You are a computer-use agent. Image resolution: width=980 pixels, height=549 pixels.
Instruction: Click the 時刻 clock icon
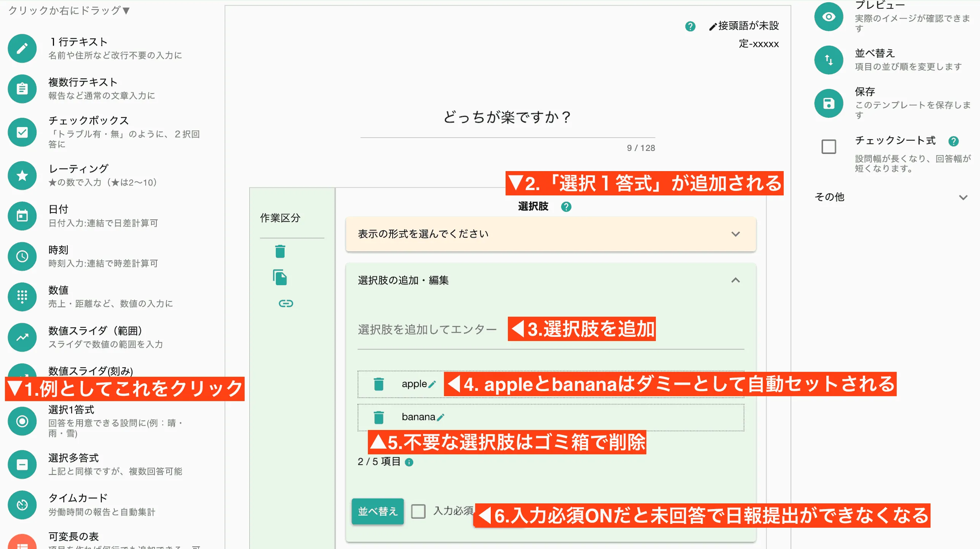point(22,256)
